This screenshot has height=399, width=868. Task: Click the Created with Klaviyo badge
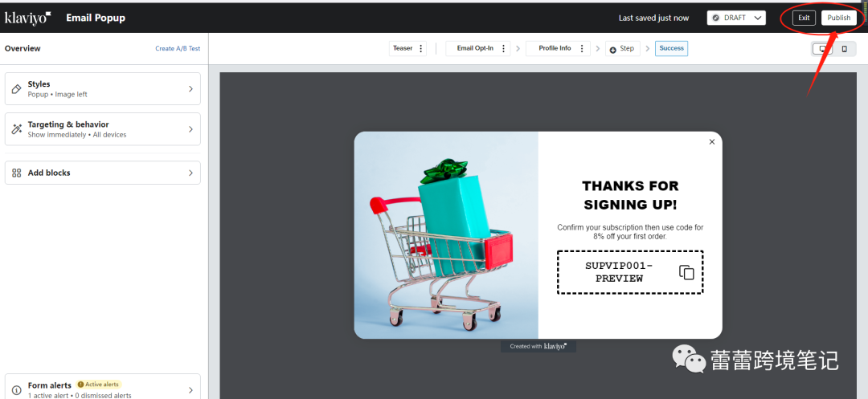538,347
